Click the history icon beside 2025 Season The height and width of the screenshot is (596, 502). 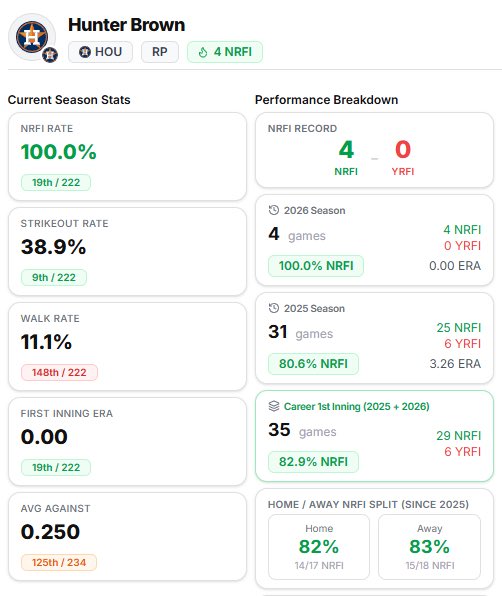[274, 308]
